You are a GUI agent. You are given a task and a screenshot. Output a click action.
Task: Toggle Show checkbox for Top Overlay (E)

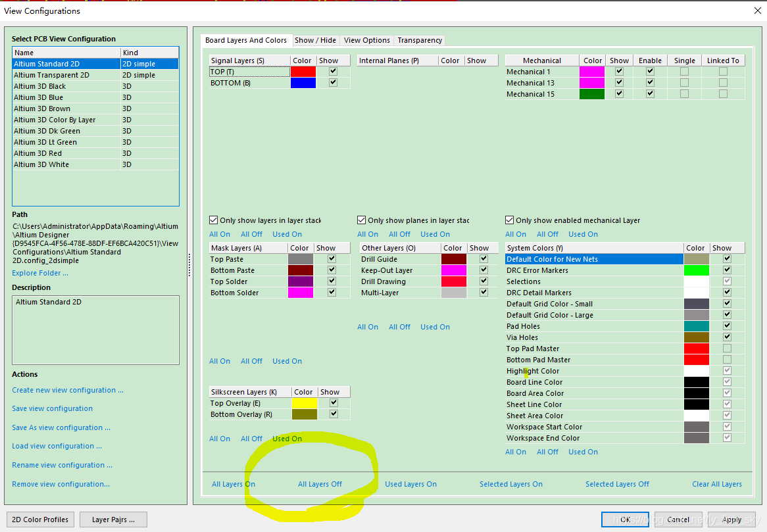334,403
